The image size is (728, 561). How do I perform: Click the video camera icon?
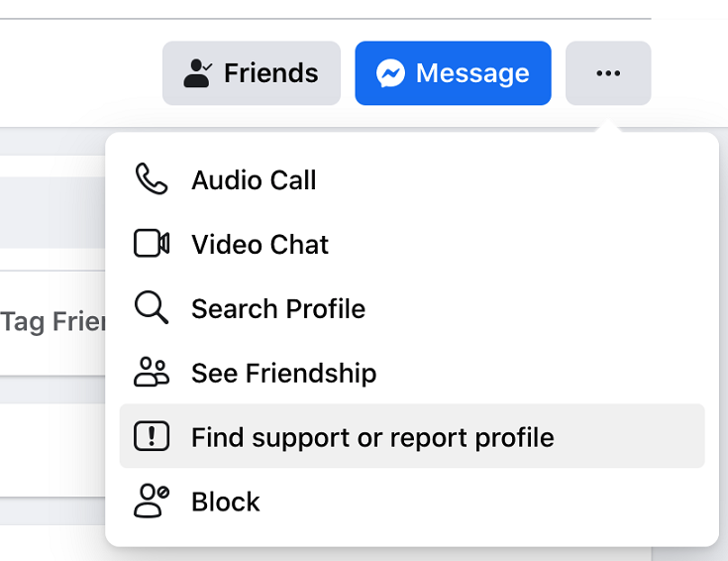pyautogui.click(x=152, y=243)
